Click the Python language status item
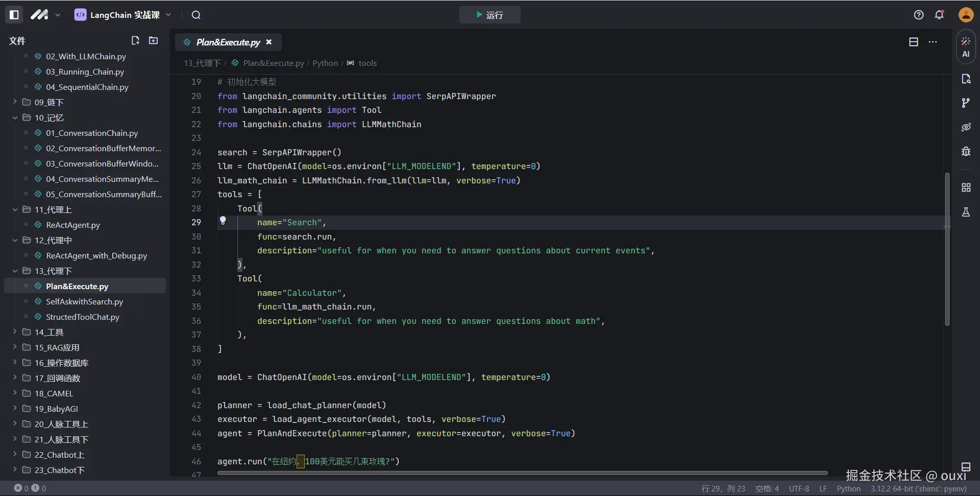Image resolution: width=980 pixels, height=496 pixels. 848,488
